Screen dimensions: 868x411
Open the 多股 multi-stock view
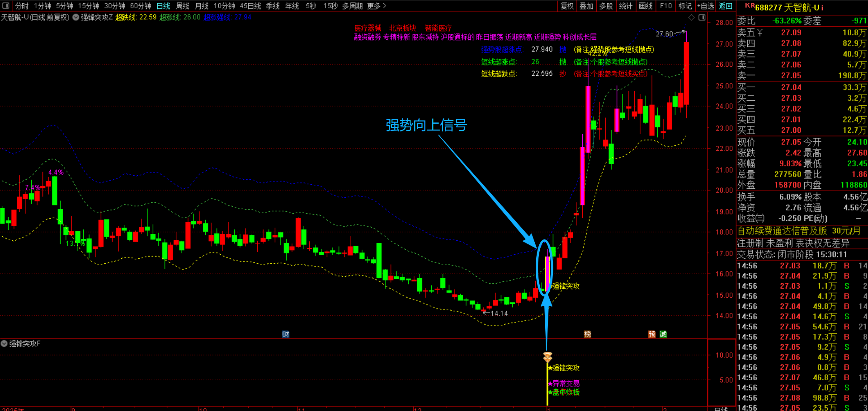(606, 6)
